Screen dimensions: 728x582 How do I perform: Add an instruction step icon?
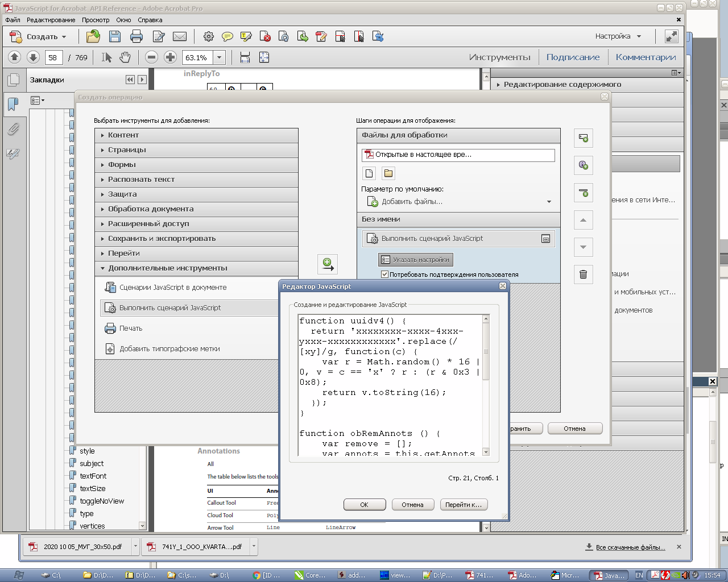pyautogui.click(x=583, y=165)
